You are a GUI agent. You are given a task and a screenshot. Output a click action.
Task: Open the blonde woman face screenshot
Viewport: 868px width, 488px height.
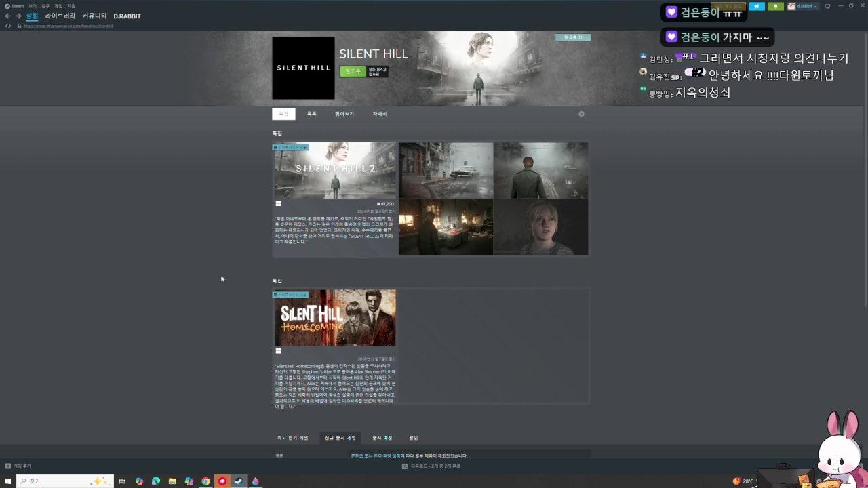(540, 227)
